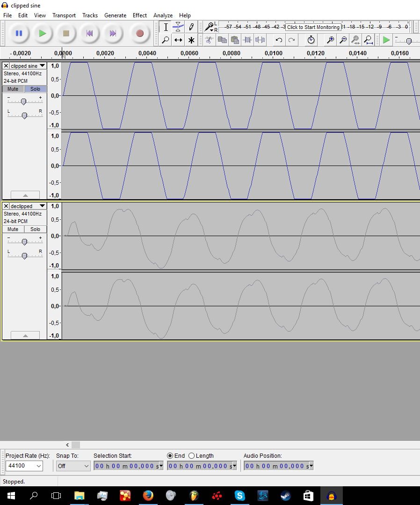Open clipped sine track dropdown menu
Viewport: 420px width, 505px height.
click(42, 66)
